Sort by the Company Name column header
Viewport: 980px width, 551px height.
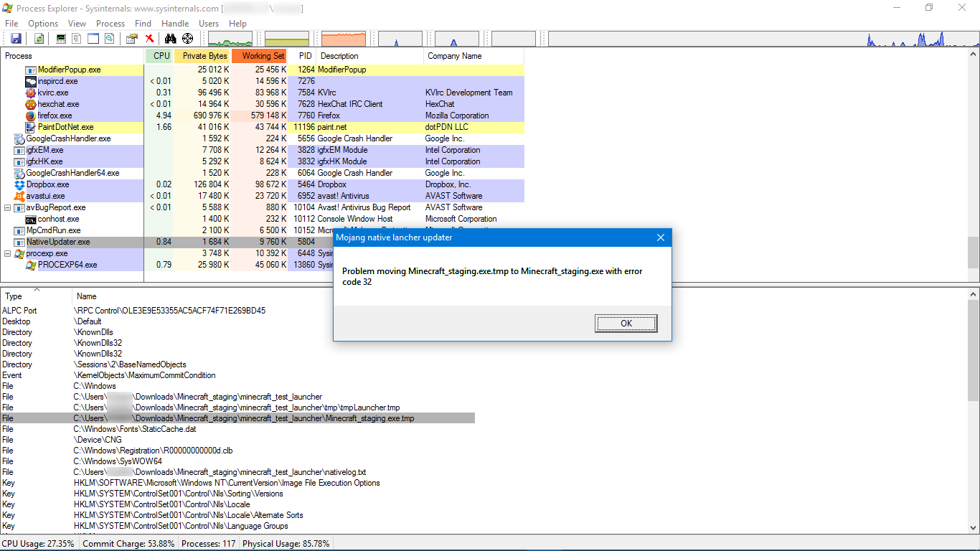(473, 56)
